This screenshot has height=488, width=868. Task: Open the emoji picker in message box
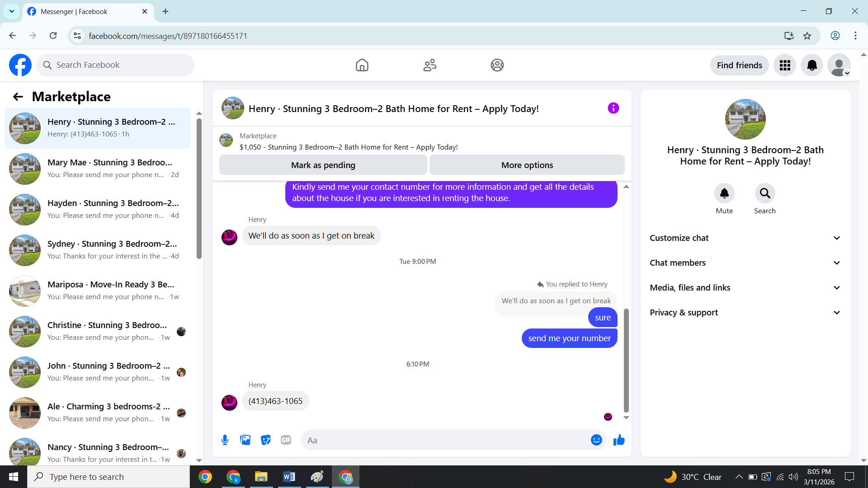click(x=596, y=440)
